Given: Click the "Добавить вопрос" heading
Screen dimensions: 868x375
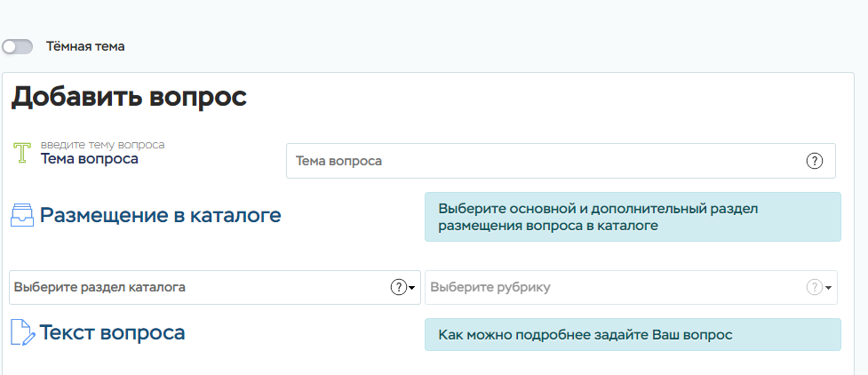Looking at the screenshot, I should pyautogui.click(x=129, y=98).
